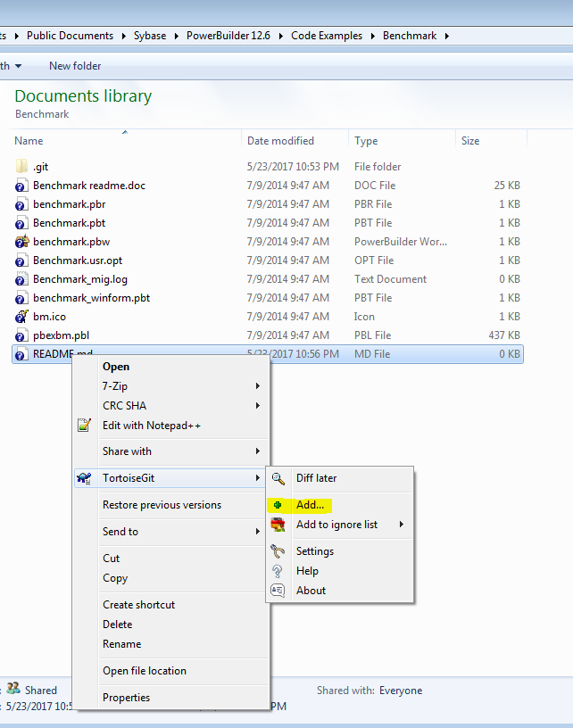Open the dropdown arrow after Sybase breadcrumb
The width and height of the screenshot is (573, 728).
pyautogui.click(x=177, y=36)
